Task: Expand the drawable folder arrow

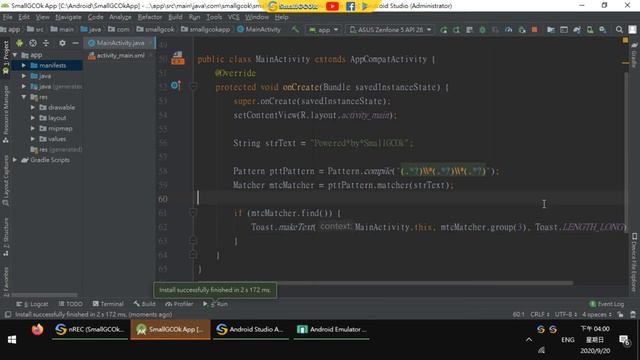Action: [33, 107]
